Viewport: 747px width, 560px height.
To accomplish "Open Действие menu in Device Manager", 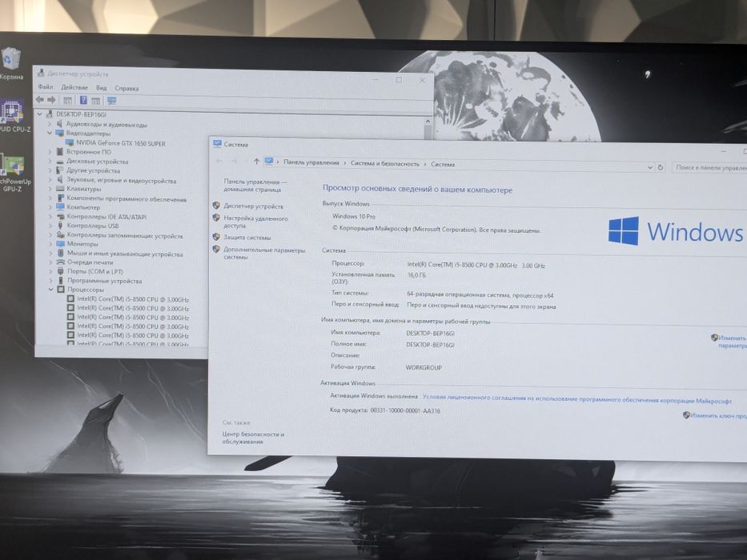I will coord(74,87).
